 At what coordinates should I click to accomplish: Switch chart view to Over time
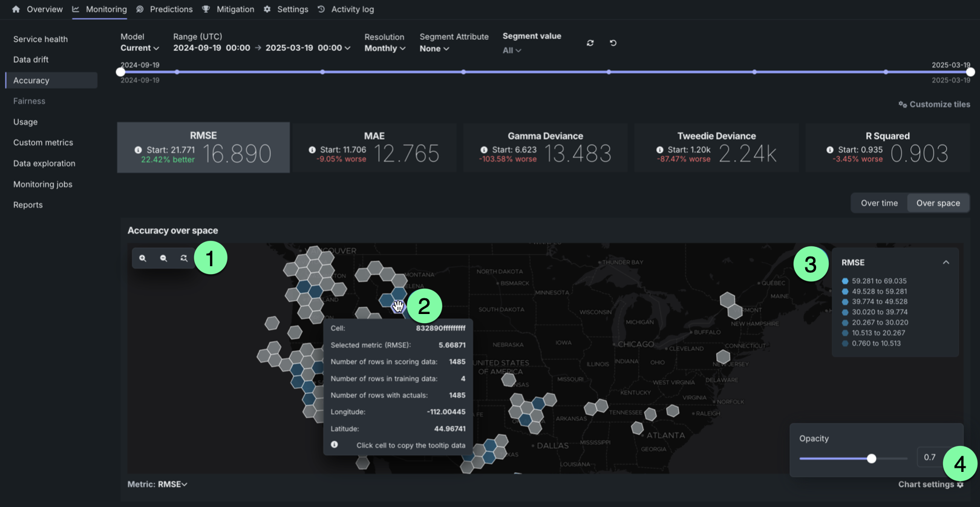coord(879,203)
